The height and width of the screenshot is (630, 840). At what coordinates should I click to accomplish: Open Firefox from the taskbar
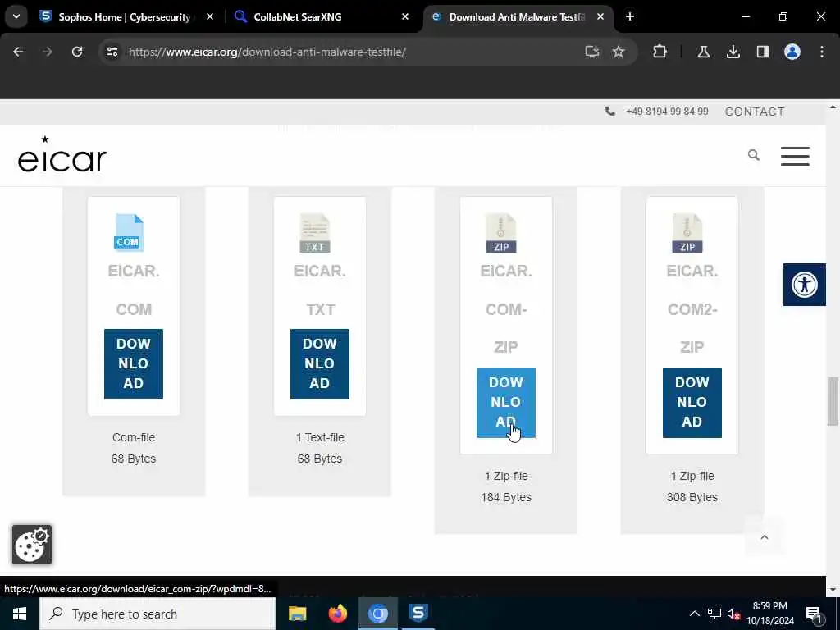337,614
